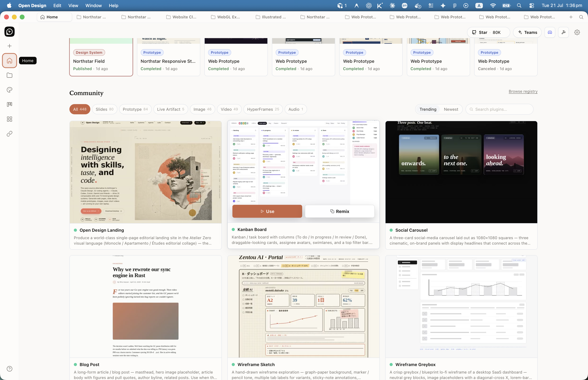This screenshot has width=588, height=380.
Task: Open the Apple menu icon
Action: tap(9, 5)
